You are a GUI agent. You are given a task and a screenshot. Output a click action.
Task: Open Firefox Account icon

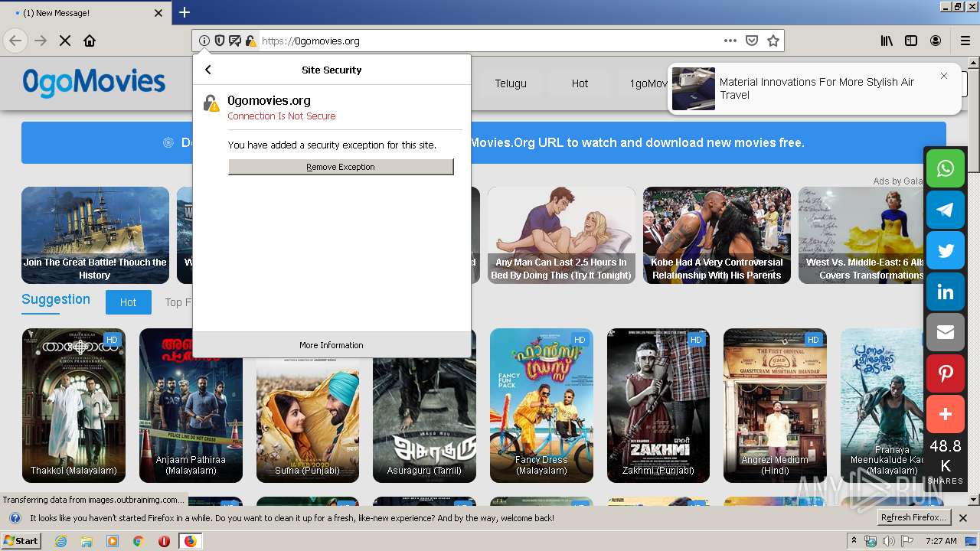tap(936, 41)
